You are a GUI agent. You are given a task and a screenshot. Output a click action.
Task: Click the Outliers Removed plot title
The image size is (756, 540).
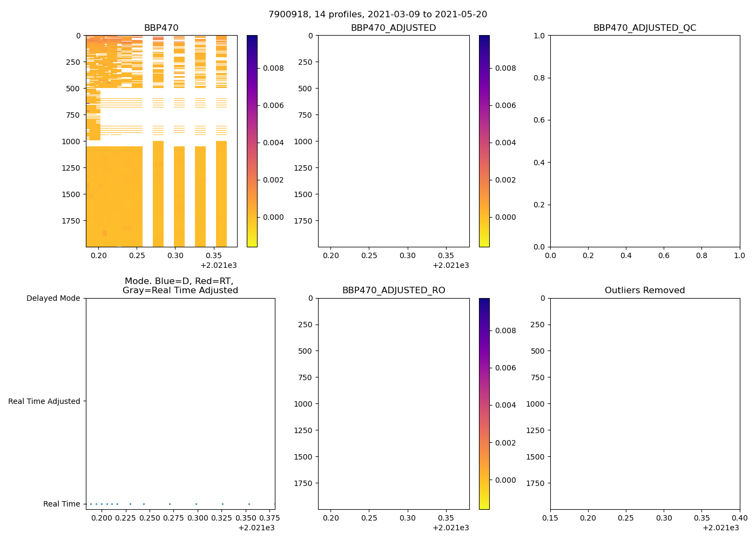click(x=645, y=291)
